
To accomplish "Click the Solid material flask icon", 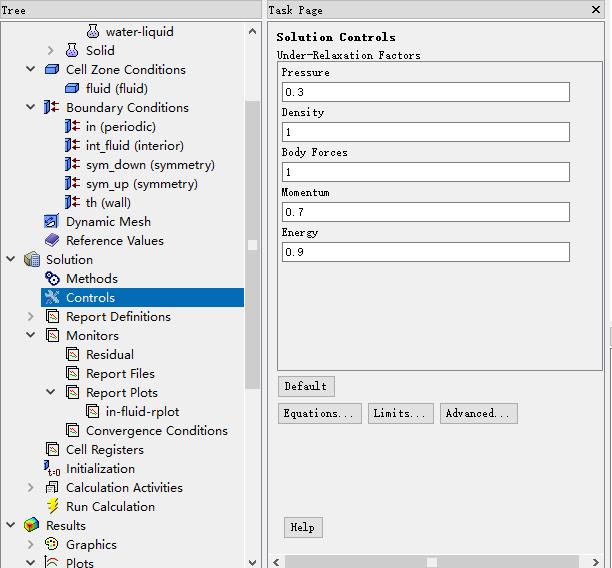I will click(72, 50).
